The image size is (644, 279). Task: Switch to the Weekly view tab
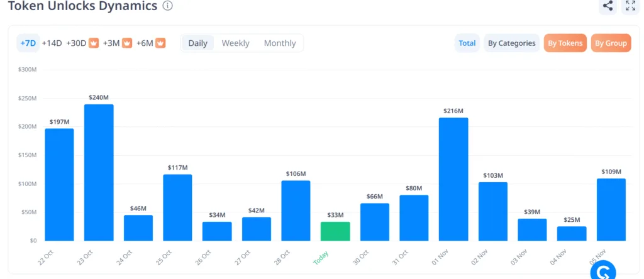pyautogui.click(x=235, y=43)
